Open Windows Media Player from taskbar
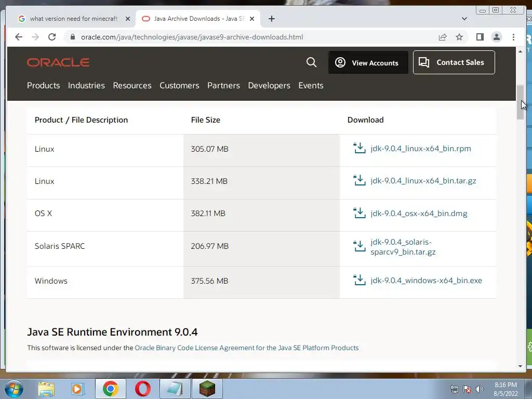The width and height of the screenshot is (532, 399). (x=78, y=389)
